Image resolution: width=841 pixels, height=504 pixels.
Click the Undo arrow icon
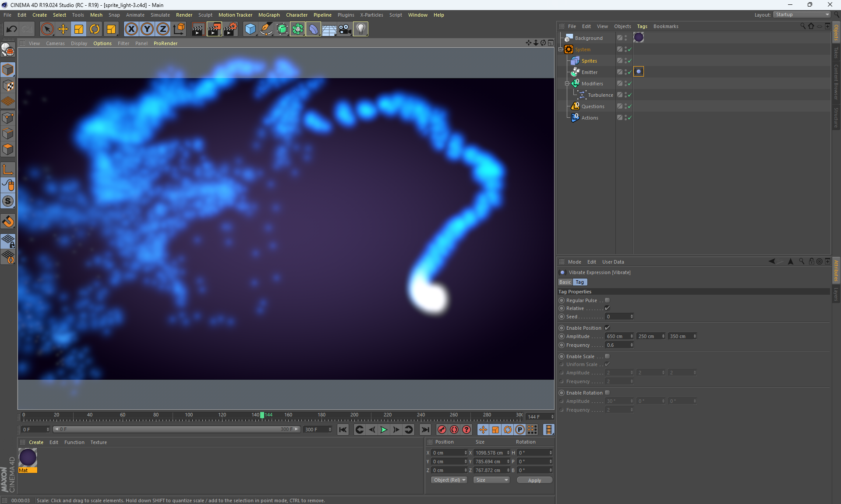click(12, 29)
